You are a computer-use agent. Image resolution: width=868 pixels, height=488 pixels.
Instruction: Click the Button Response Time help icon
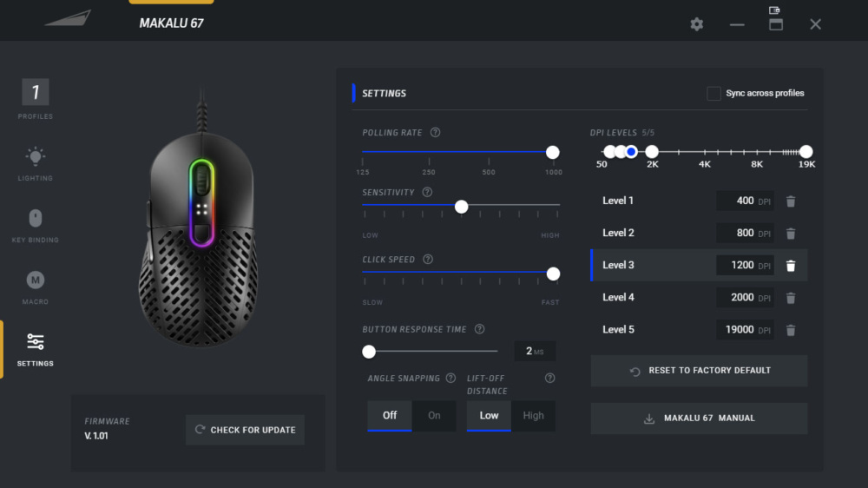click(x=479, y=329)
